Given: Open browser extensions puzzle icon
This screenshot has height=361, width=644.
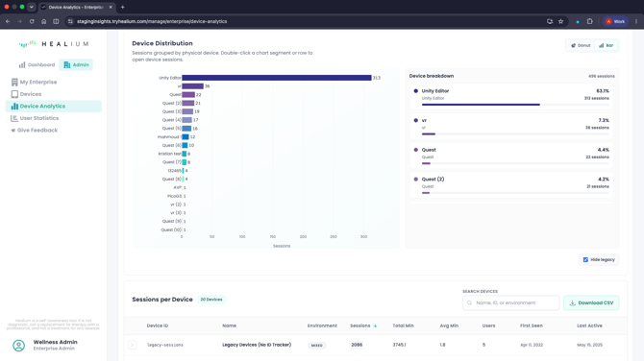Looking at the screenshot, I should pos(590,21).
